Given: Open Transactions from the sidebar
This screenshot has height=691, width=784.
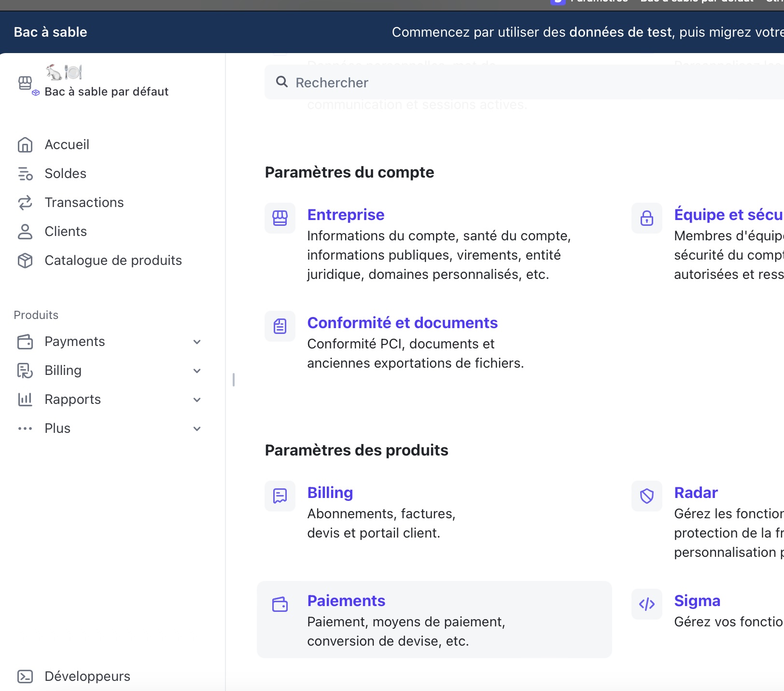Looking at the screenshot, I should pos(84,203).
